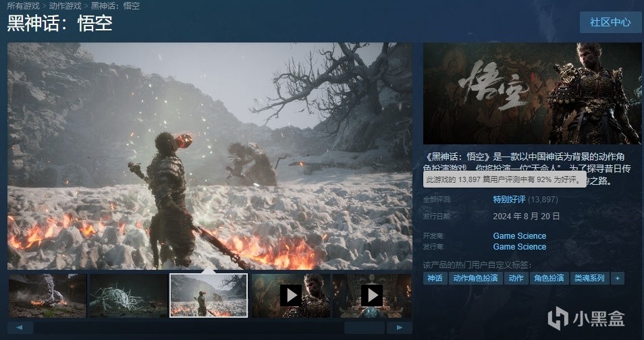The image size is (644, 340).
Task: Open the 社区中心 button
Action: click(x=610, y=22)
